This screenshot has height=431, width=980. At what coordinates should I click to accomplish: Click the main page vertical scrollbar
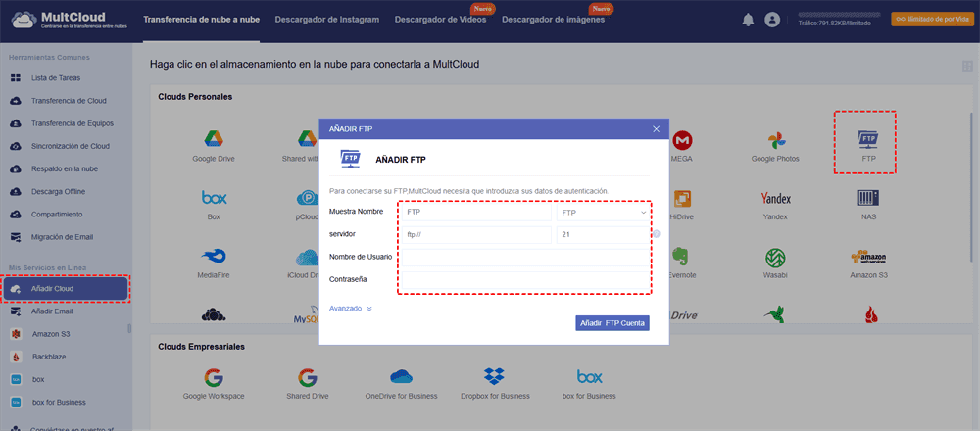(970, 187)
